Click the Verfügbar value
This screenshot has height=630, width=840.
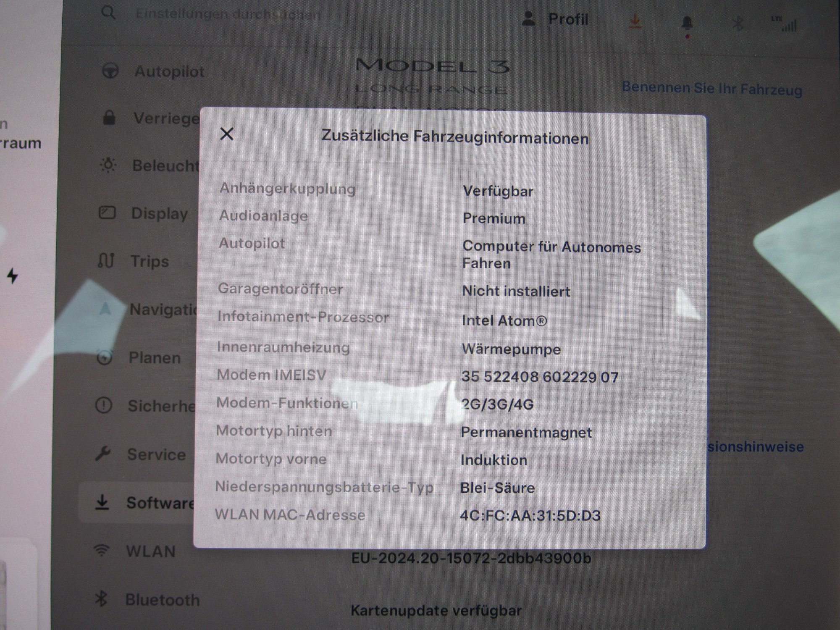pyautogui.click(x=498, y=191)
